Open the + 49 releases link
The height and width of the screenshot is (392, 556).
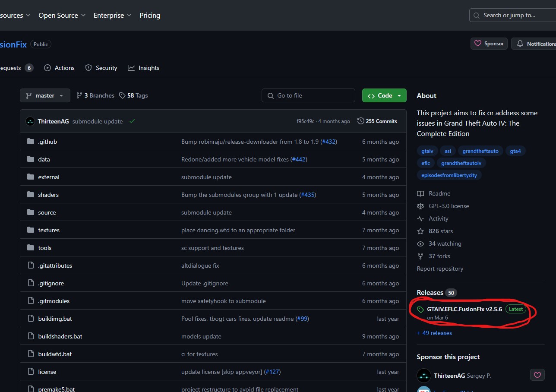[x=435, y=333]
